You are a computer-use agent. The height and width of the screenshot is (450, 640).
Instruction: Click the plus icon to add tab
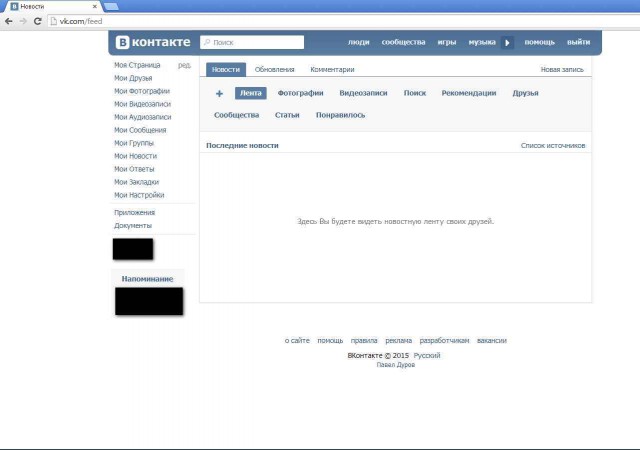tap(219, 94)
